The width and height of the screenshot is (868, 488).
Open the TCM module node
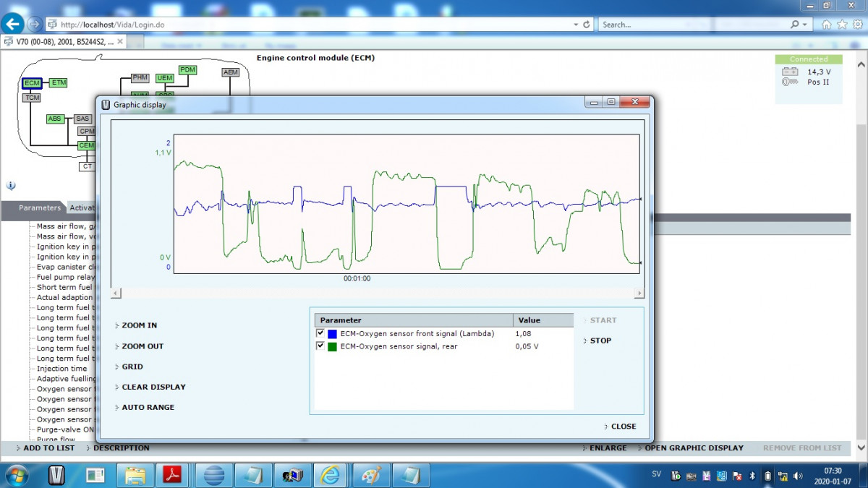(32, 98)
